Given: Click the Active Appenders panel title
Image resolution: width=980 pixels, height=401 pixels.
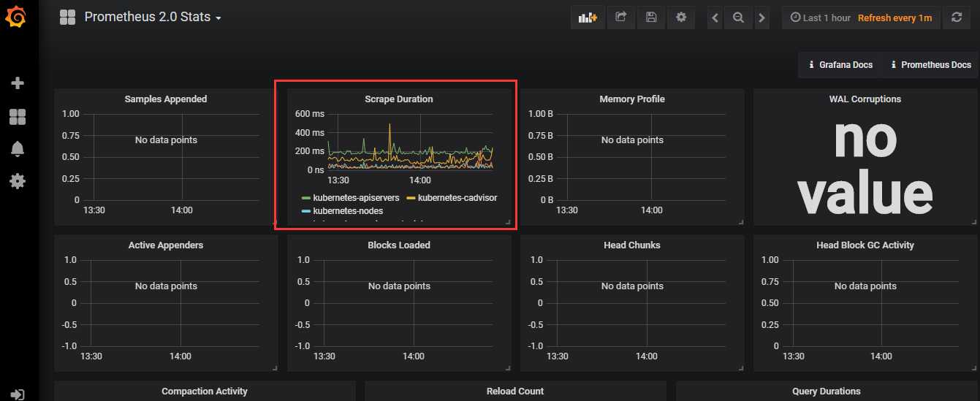Looking at the screenshot, I should tap(166, 245).
